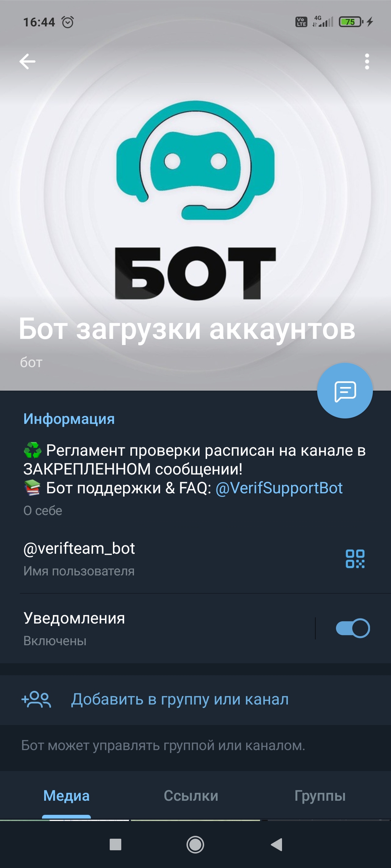
Task: Open notification settings via Уведомления label
Action: (74, 618)
